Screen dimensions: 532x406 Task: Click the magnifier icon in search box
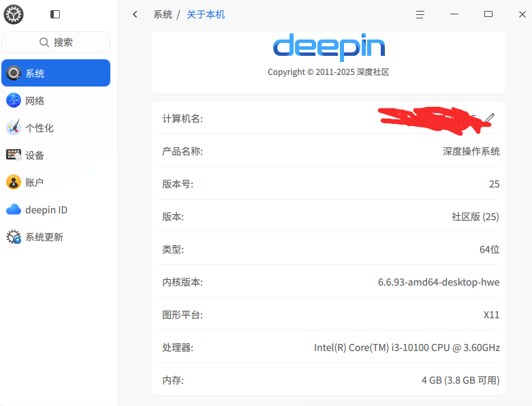pos(44,42)
